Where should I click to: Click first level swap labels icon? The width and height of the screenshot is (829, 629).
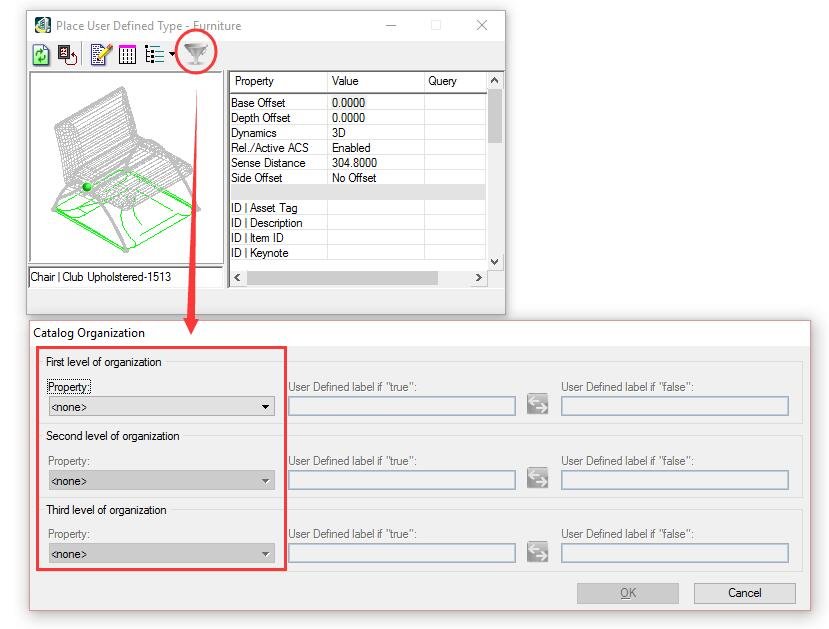[538, 404]
